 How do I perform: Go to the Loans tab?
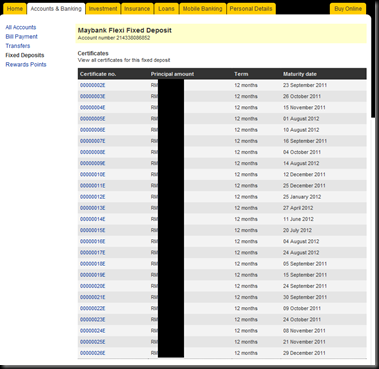point(166,9)
